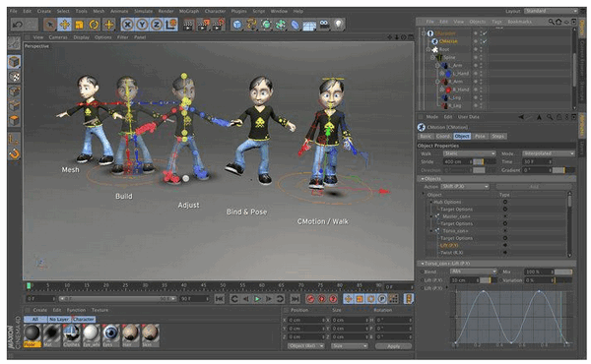Screen dimensions: 591x364
Task: Toggle visibility dot for Root object
Action: tap(476, 49)
